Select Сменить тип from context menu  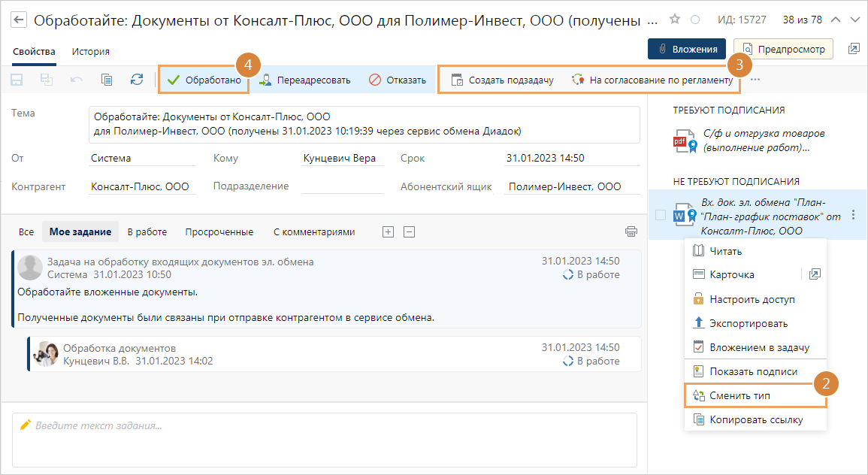click(739, 395)
